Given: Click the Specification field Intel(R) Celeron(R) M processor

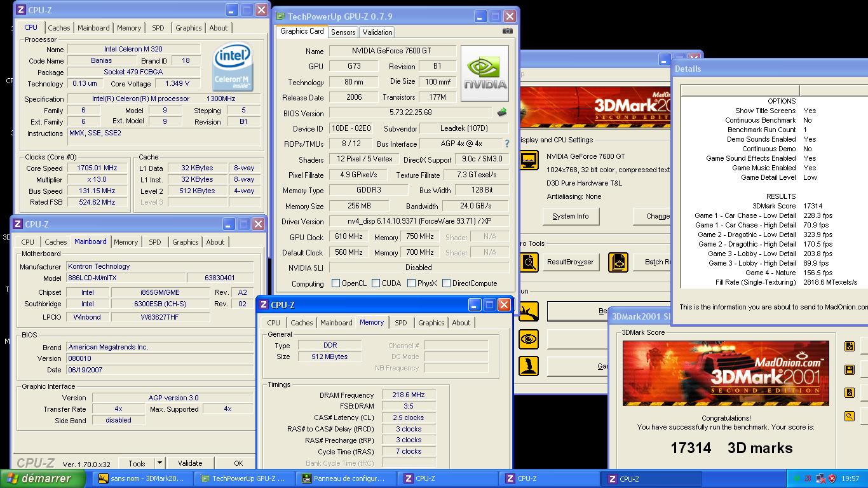Looking at the screenshot, I should tap(164, 98).
